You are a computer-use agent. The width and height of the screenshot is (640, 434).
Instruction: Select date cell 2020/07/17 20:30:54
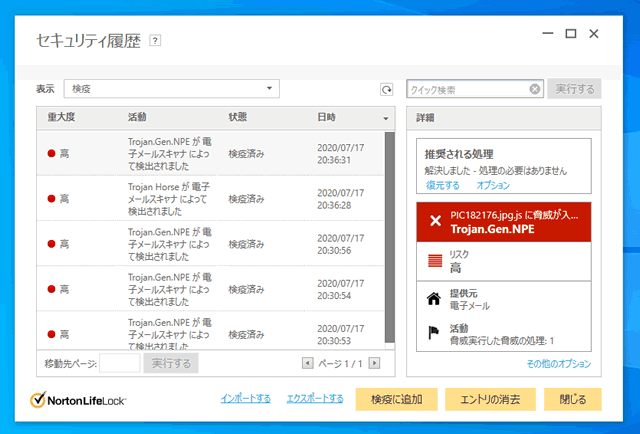coord(340,289)
